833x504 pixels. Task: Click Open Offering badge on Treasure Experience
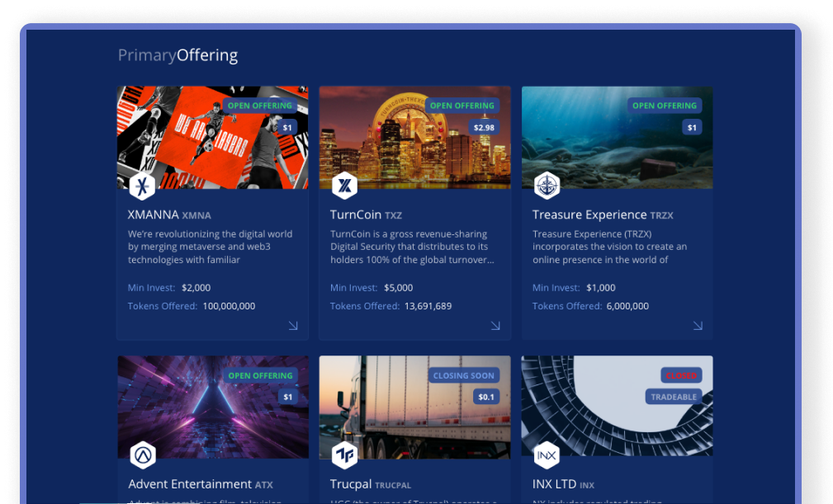pos(665,106)
